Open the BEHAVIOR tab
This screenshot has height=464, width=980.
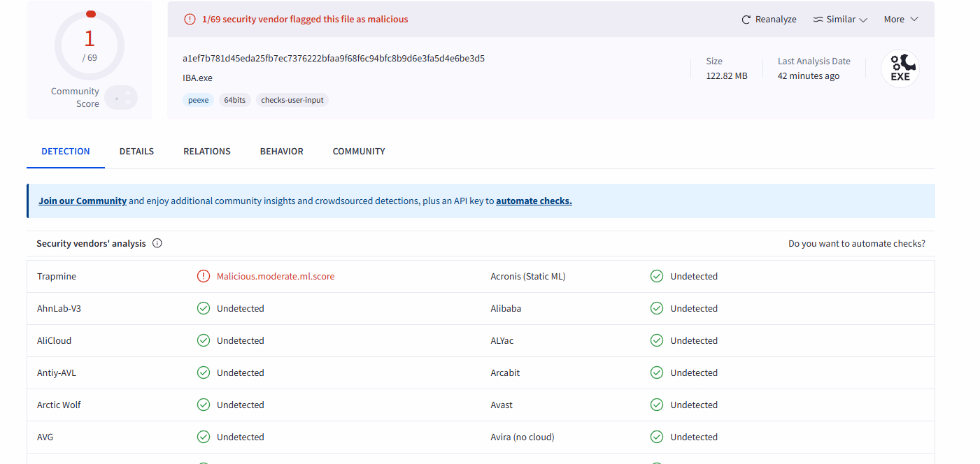pos(281,151)
